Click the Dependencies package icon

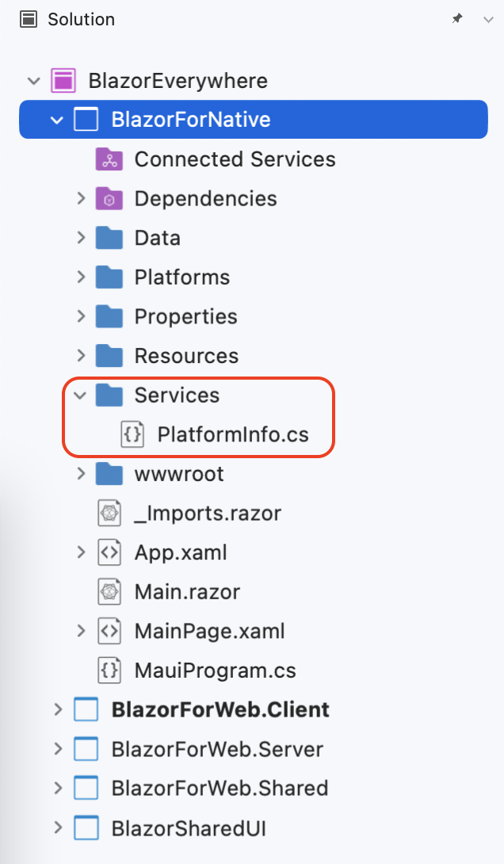[109, 198]
